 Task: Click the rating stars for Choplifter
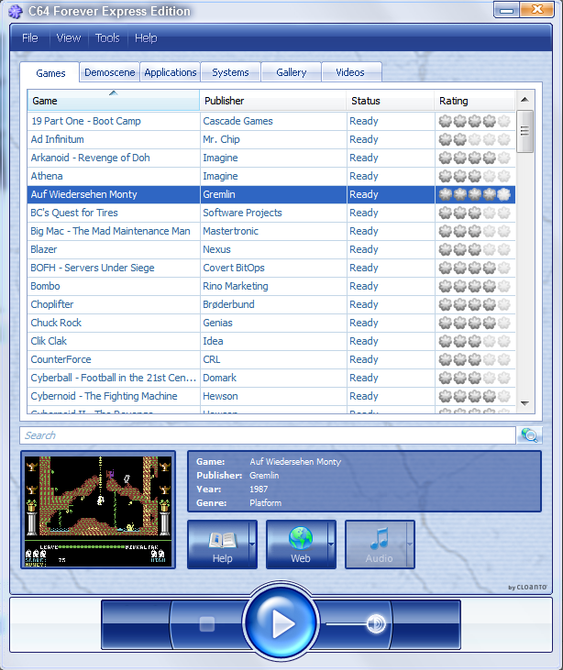(475, 304)
